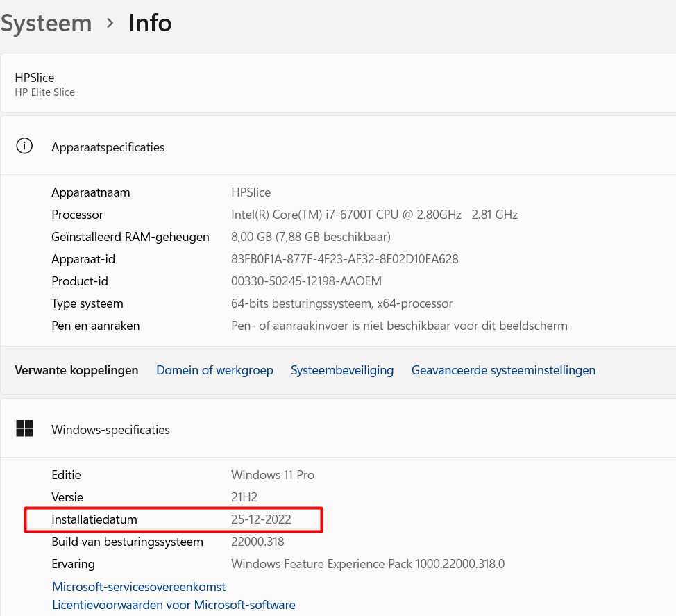The width and height of the screenshot is (676, 616).
Task: Click the Build van besturingssysteem value
Action: click(257, 542)
